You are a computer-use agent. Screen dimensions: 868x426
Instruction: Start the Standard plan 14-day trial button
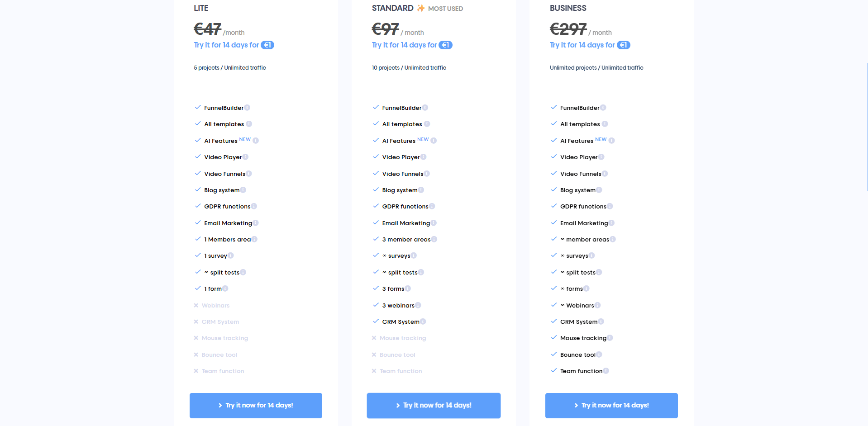point(434,405)
